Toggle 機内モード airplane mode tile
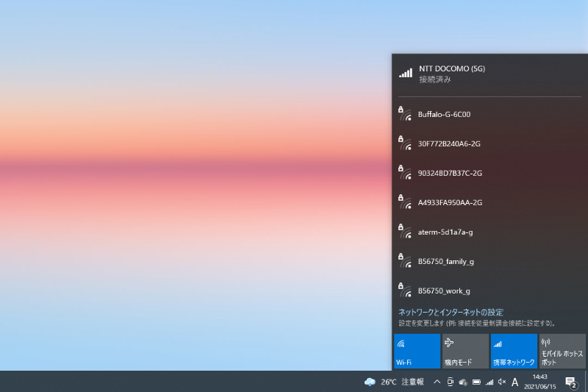 pos(465,351)
